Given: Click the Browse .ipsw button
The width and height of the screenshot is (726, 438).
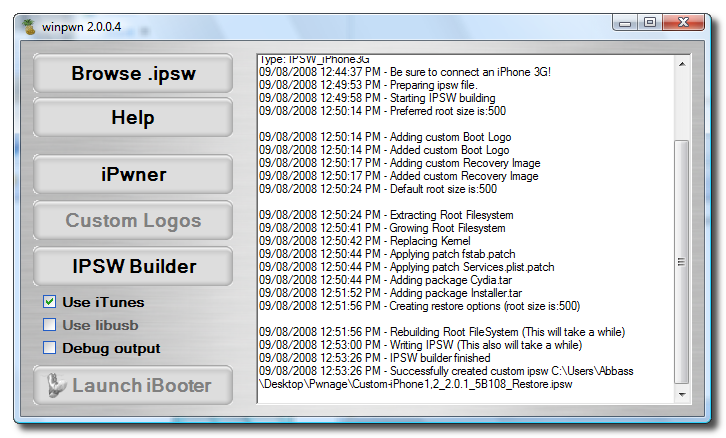Looking at the screenshot, I should tap(133, 74).
